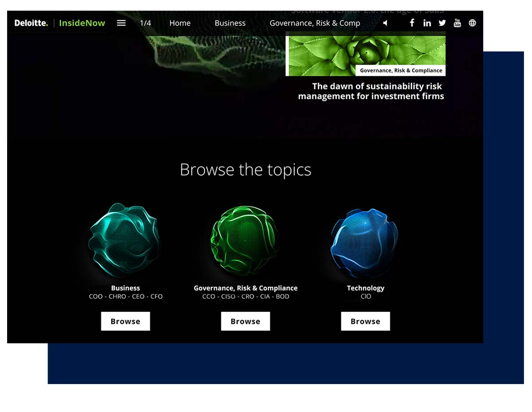Click the InsideNow logo text
The image size is (532, 412).
[82, 23]
